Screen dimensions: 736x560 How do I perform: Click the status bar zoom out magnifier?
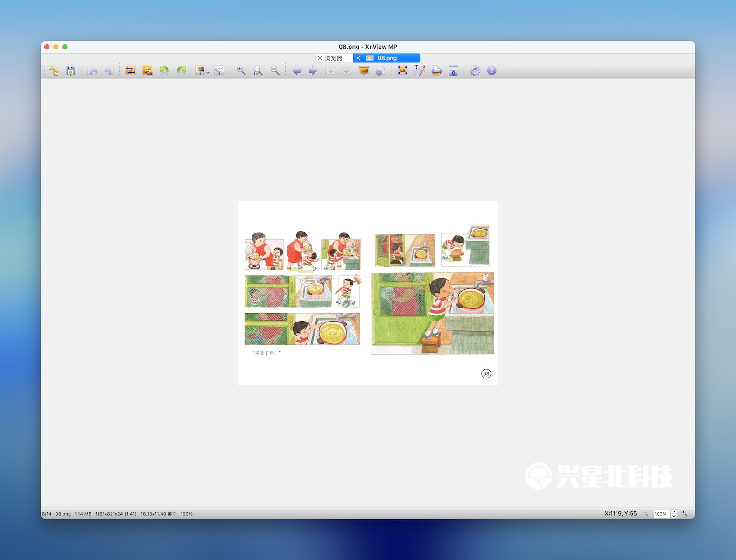coord(645,513)
